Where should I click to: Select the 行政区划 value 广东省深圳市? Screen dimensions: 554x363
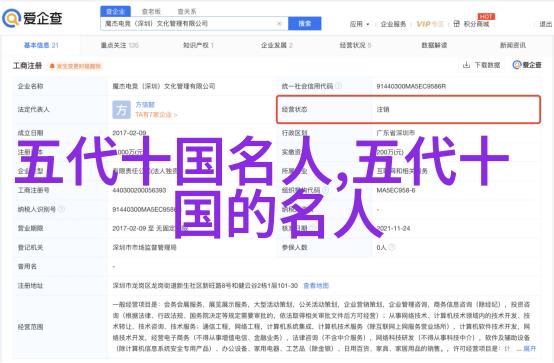pyautogui.click(x=395, y=133)
